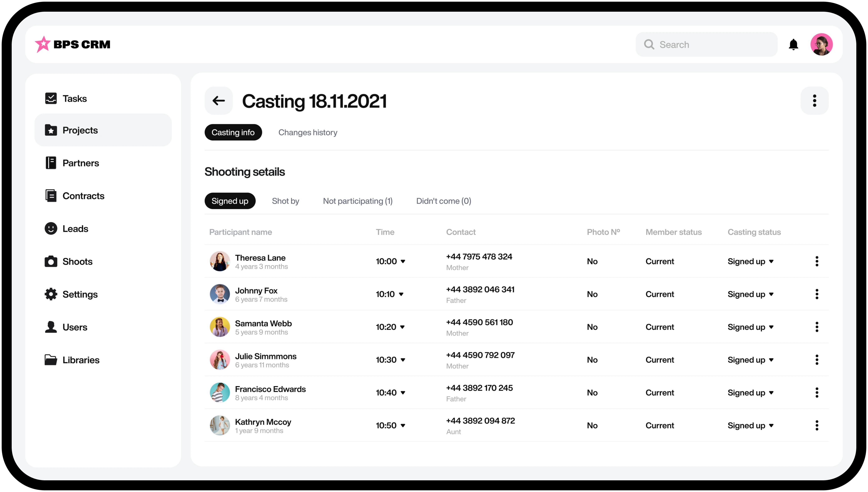
Task: Go back with the arrow button
Action: click(218, 100)
